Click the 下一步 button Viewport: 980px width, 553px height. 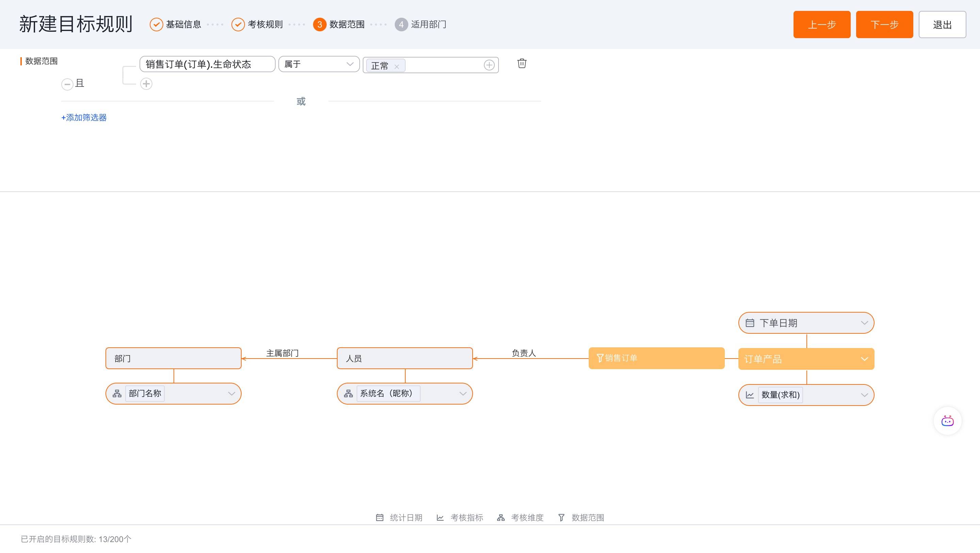click(x=884, y=25)
